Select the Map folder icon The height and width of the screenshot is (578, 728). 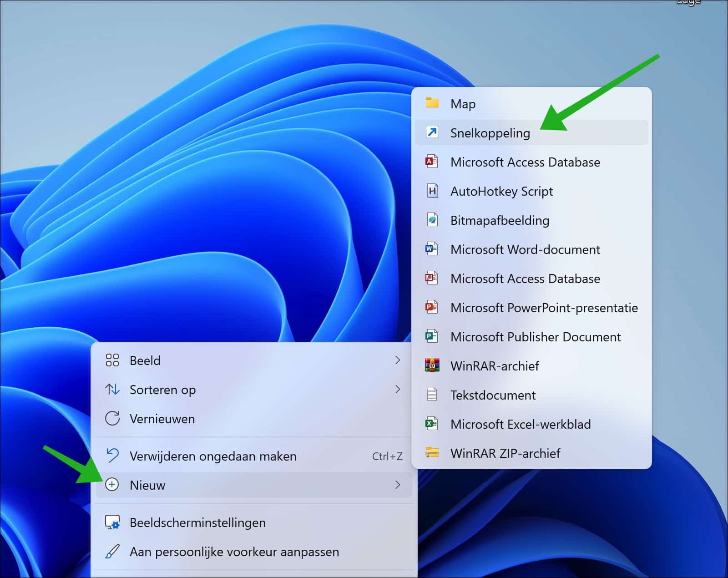pos(432,104)
